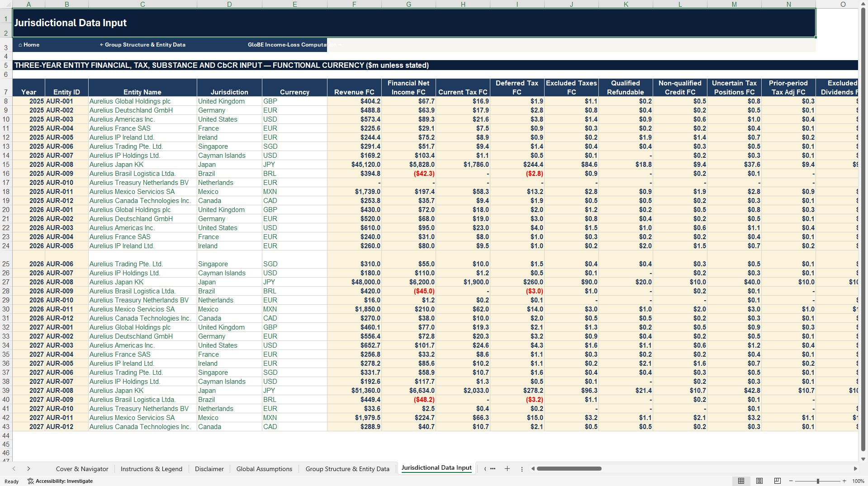Zoom in with the plus button

[844, 481]
